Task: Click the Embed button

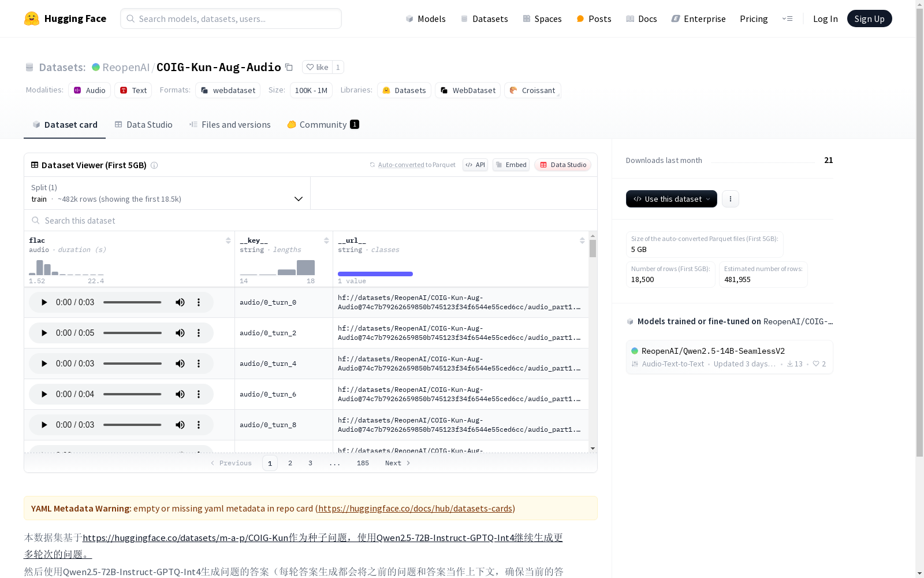Action: 511,165
